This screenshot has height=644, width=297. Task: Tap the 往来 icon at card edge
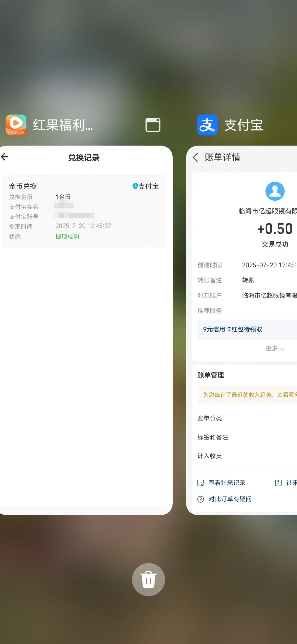[x=278, y=483]
